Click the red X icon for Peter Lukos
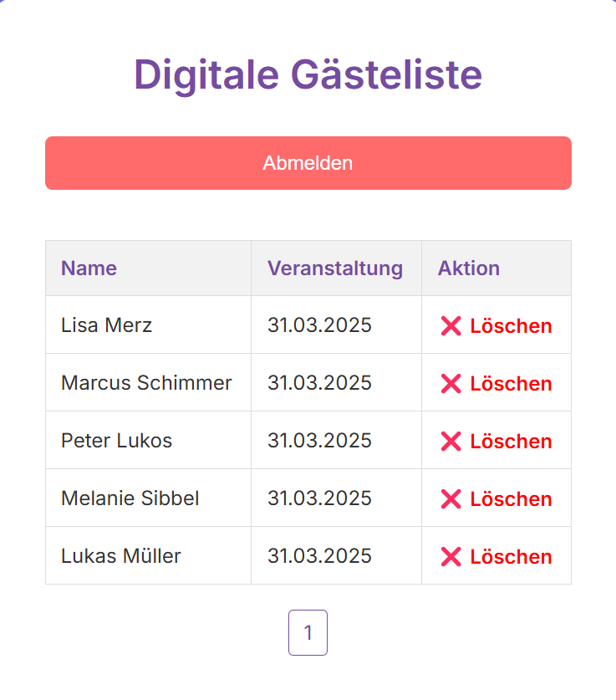The width and height of the screenshot is (616, 700). 451,442
